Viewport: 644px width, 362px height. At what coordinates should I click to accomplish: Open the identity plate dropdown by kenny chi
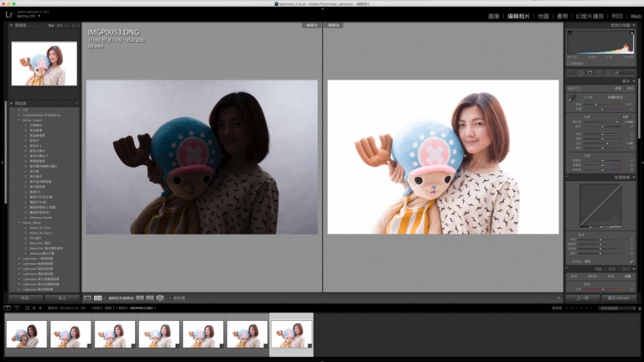(x=39, y=16)
